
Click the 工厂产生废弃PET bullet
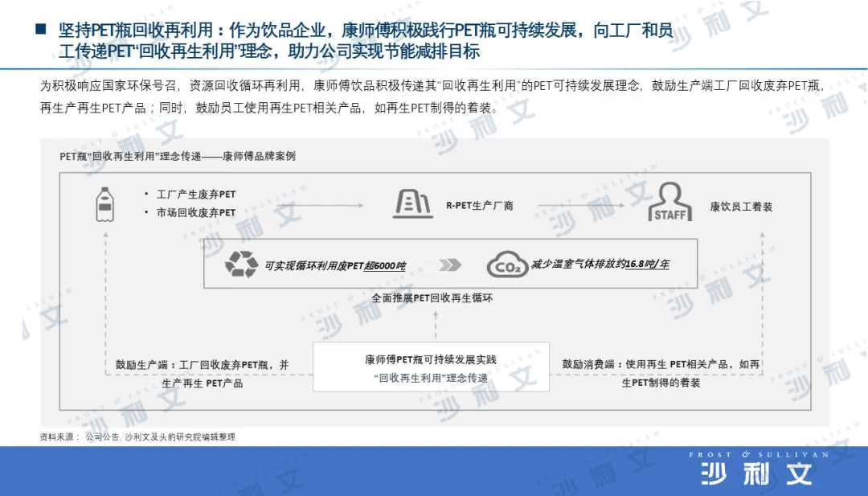[196, 195]
